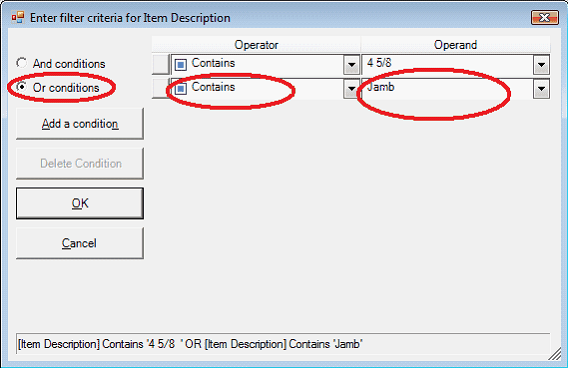Screen dimensions: 569x369
Task: Click the Cancel button
Action: click(80, 243)
